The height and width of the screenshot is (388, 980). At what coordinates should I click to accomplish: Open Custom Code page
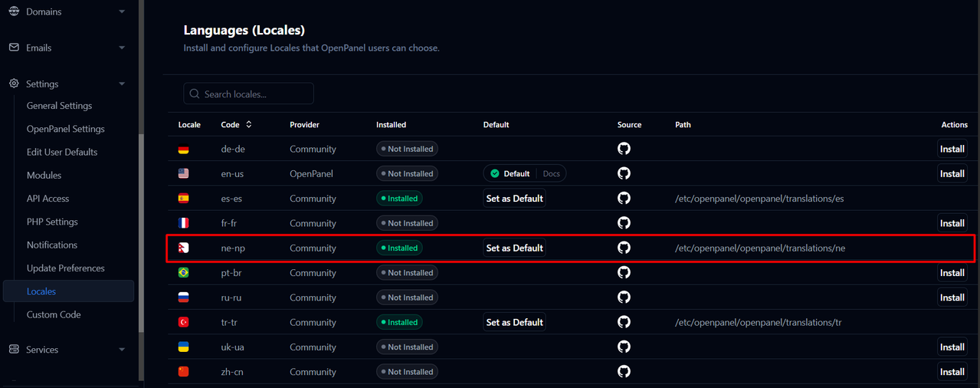53,314
